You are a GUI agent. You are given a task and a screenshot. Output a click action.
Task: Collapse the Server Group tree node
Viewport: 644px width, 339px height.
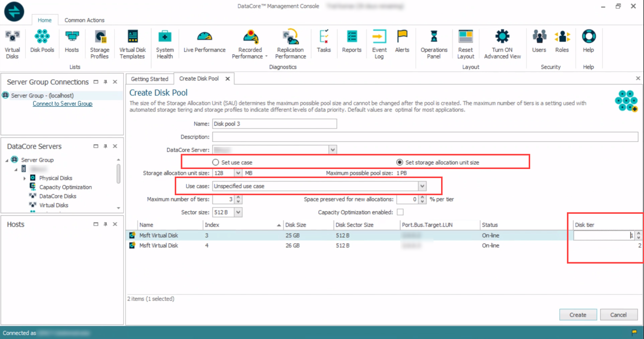6,160
